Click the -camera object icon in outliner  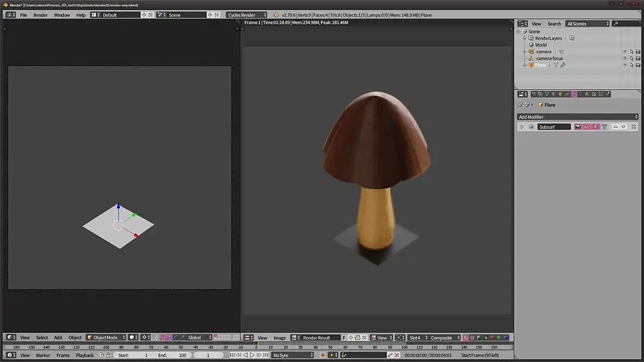[531, 52]
